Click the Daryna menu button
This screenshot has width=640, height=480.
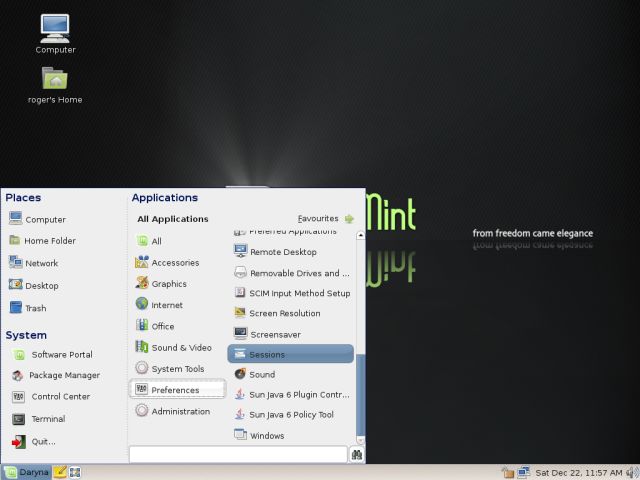[26, 472]
